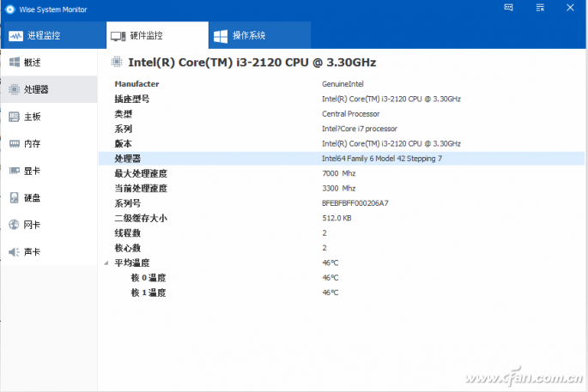The height and width of the screenshot is (392, 588).
Task: Click the 512.0 KB cache value
Action: 336,218
